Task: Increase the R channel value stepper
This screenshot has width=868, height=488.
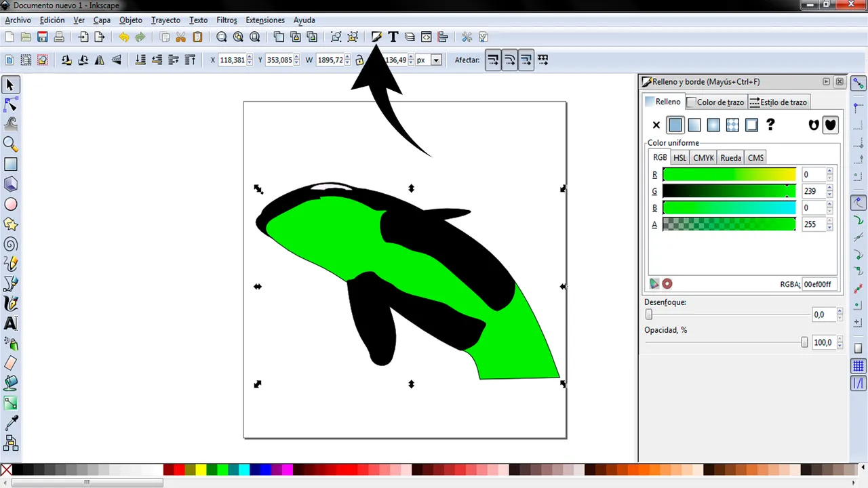Action: coord(830,171)
